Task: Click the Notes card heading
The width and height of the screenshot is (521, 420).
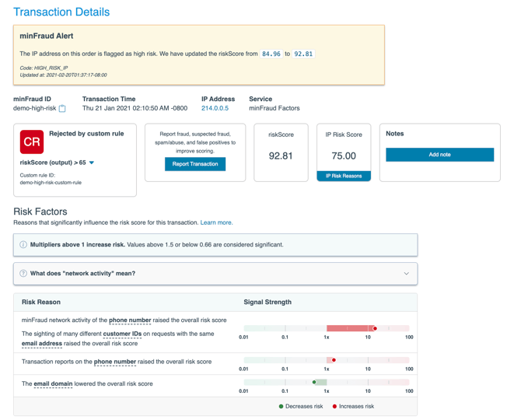Action: coord(395,134)
